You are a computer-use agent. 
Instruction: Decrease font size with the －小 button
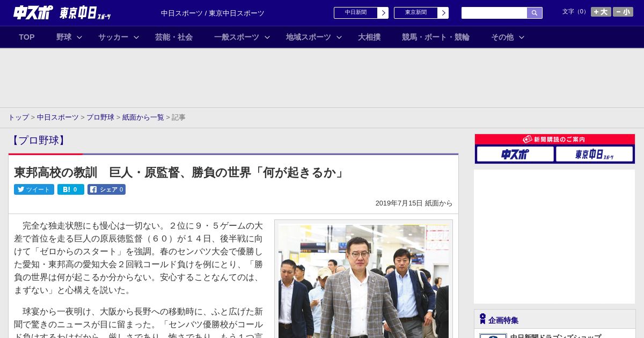pyautogui.click(x=623, y=12)
